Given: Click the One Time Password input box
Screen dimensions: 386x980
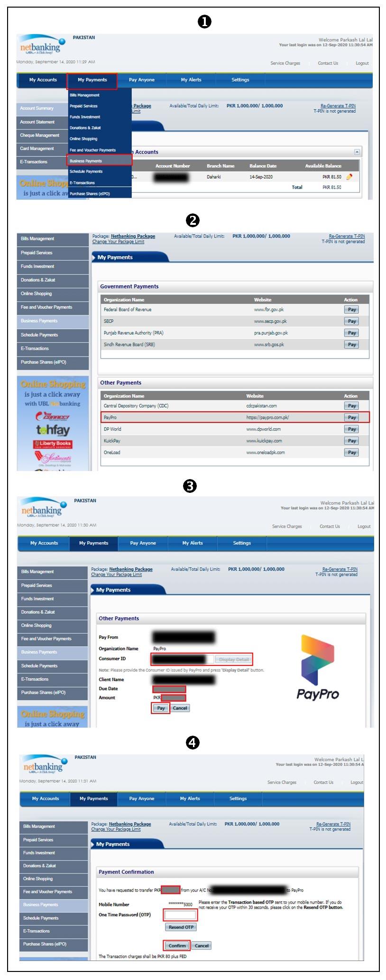Looking at the screenshot, I should pos(180,915).
